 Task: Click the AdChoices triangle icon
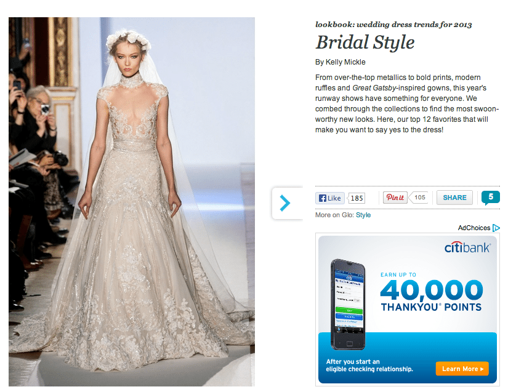(496, 228)
